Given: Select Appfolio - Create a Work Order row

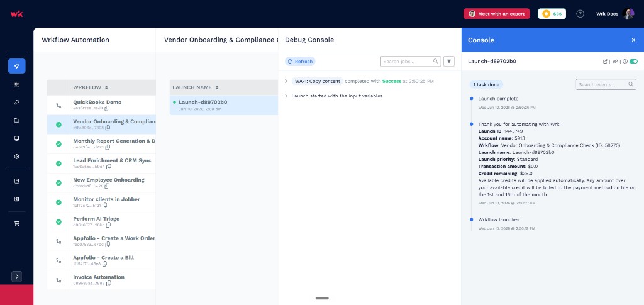Looking at the screenshot, I should pos(101,241).
